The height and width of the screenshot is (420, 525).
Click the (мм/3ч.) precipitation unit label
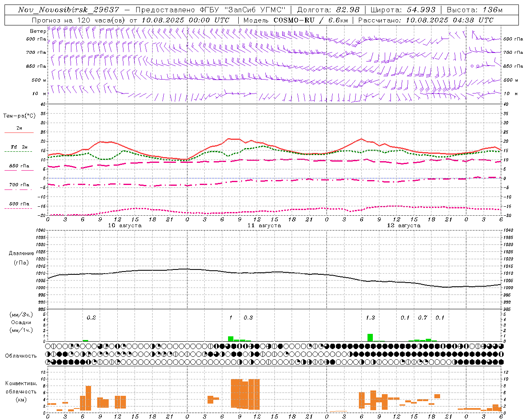(21, 315)
